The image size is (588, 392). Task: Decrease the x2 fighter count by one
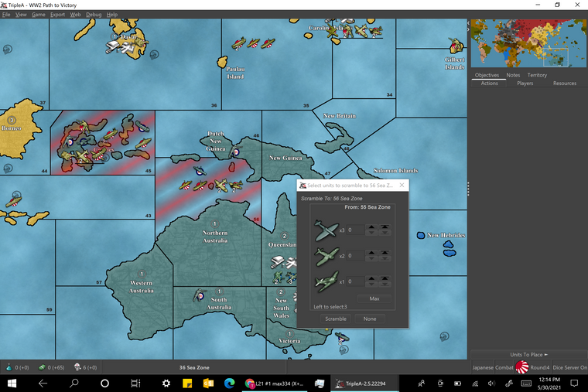click(371, 258)
